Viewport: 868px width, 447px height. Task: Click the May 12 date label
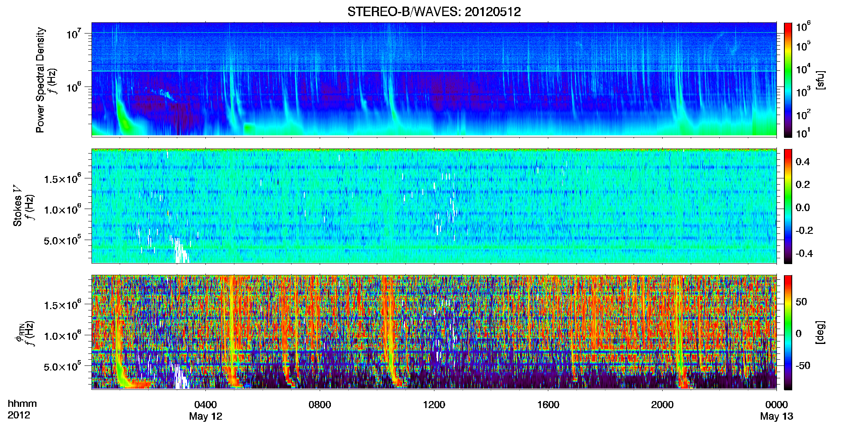[205, 416]
